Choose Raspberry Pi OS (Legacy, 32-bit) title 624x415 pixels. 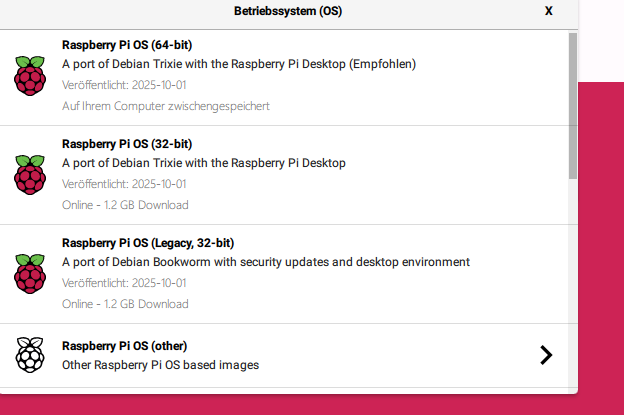155,242
